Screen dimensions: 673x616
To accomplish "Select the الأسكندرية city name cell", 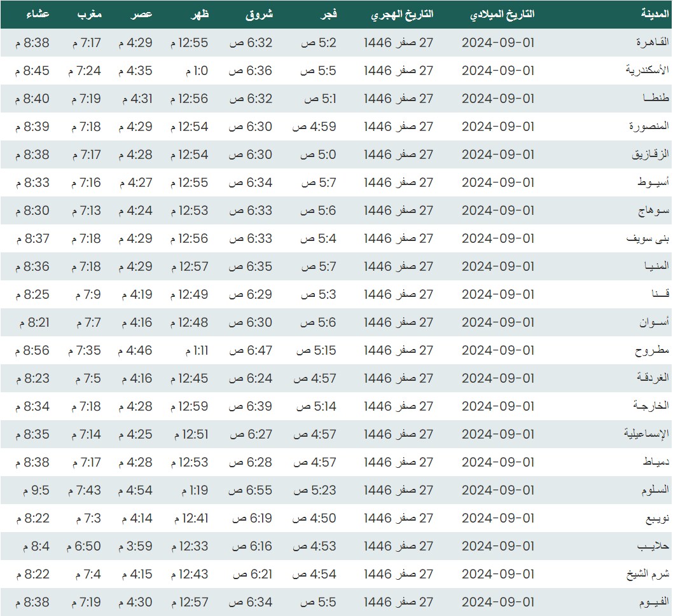I will tap(646, 71).
